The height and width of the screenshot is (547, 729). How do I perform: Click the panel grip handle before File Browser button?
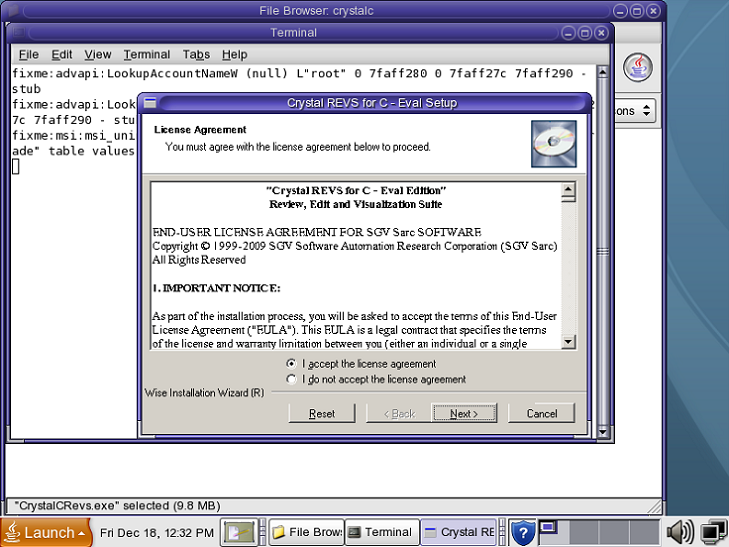coord(263,533)
